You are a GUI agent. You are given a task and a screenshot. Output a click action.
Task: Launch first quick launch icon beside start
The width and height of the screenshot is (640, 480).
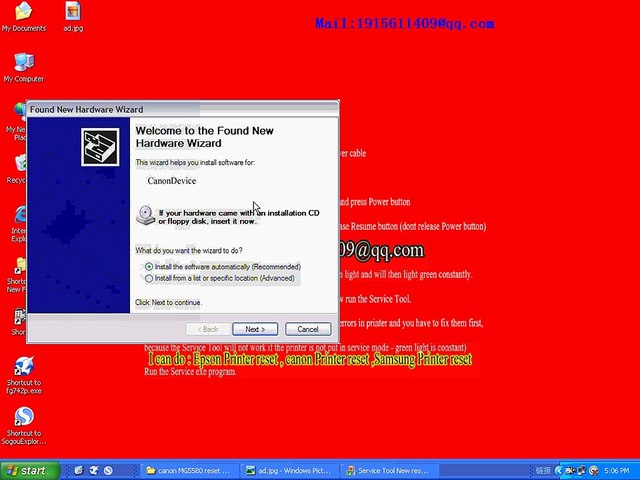tap(78, 471)
